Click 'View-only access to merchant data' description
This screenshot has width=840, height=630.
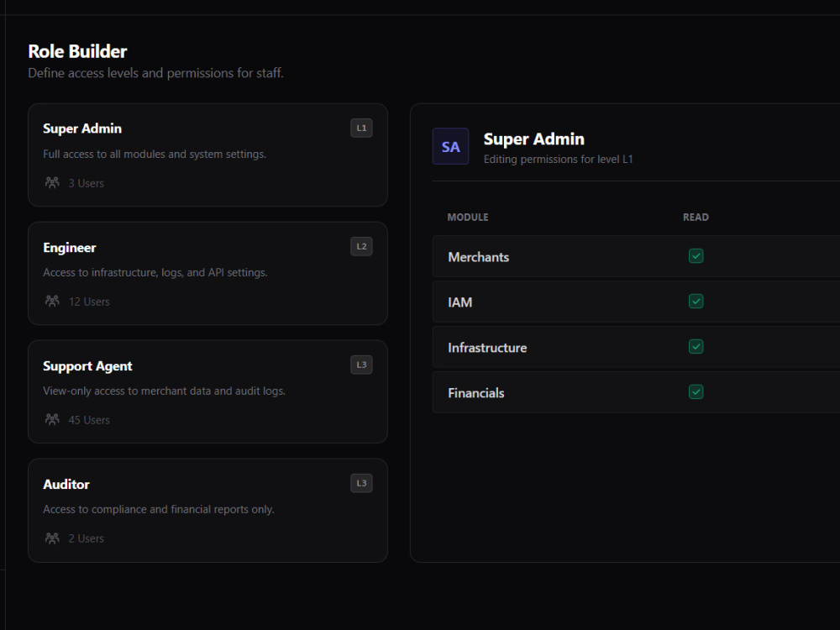point(165,391)
